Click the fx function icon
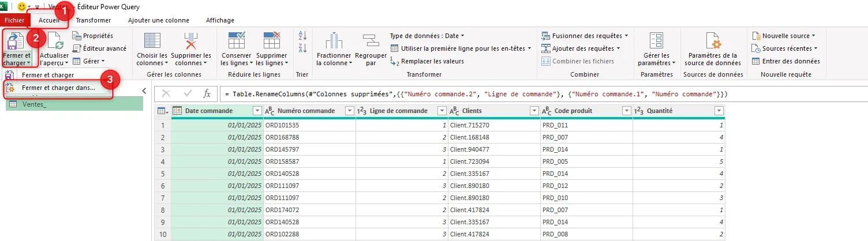The width and height of the screenshot is (868, 241). pyautogui.click(x=207, y=93)
